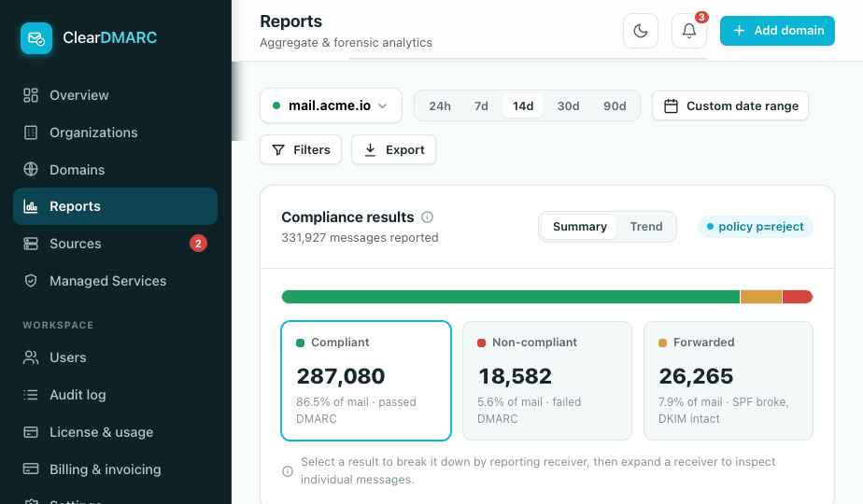Open notifications bell
The height and width of the screenshot is (504, 863).
[x=689, y=31]
